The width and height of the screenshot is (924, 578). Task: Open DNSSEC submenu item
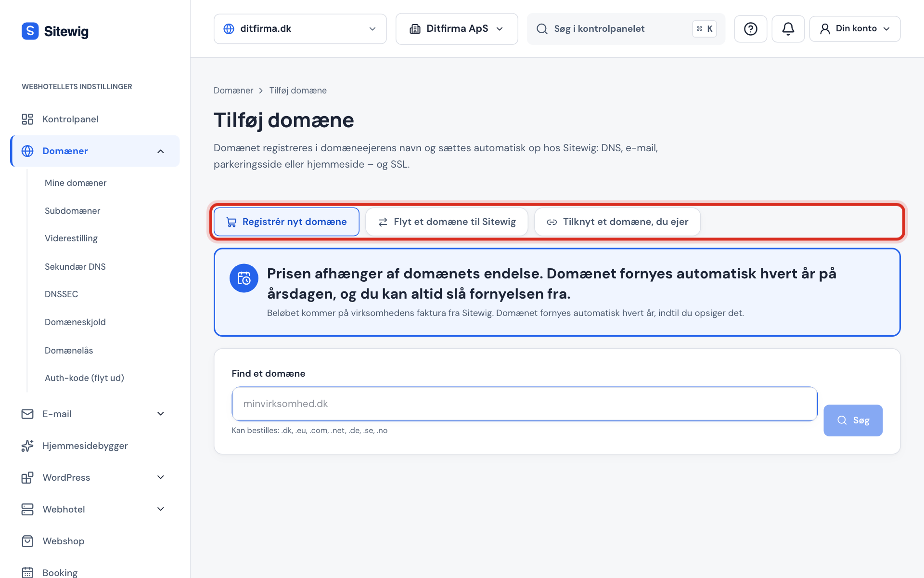pyautogui.click(x=61, y=294)
